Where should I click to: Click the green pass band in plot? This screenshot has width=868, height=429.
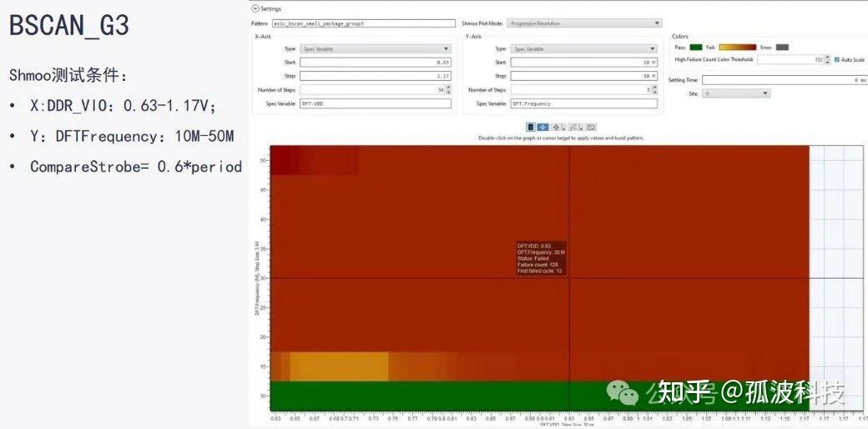click(540, 396)
